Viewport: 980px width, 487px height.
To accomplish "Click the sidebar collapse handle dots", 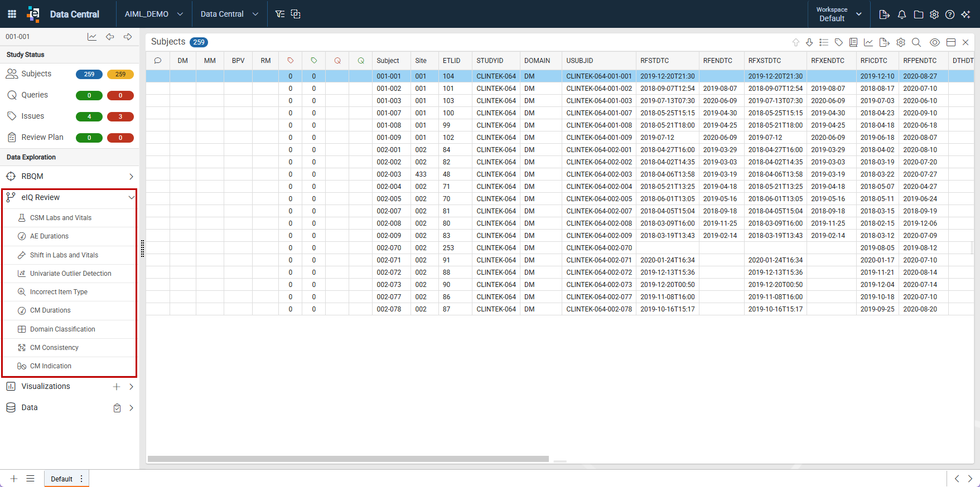I will coord(143,249).
